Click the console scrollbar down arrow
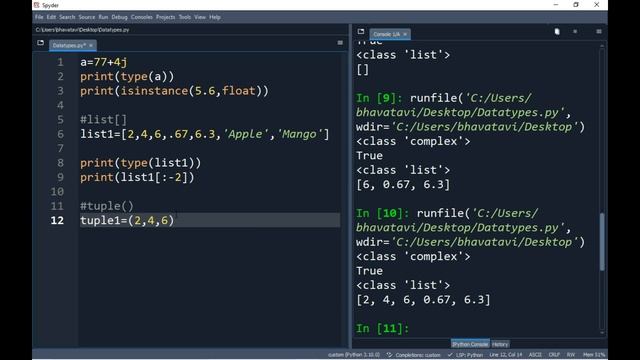 602,333
